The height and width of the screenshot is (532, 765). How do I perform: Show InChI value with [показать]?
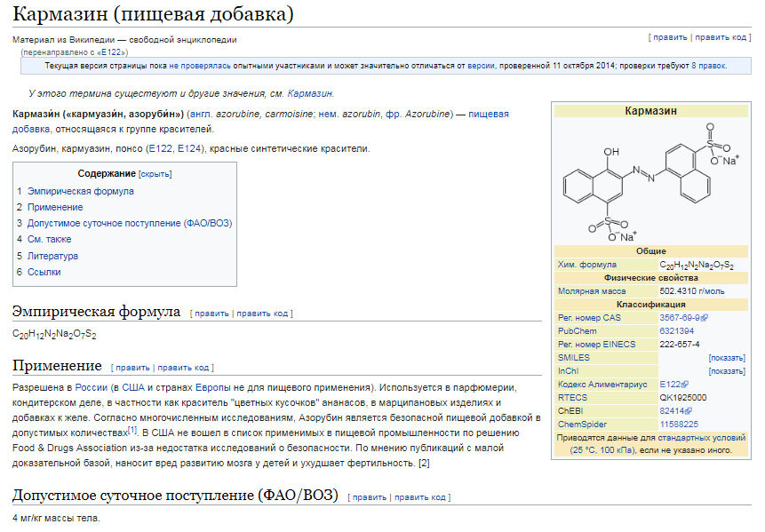pyautogui.click(x=727, y=370)
